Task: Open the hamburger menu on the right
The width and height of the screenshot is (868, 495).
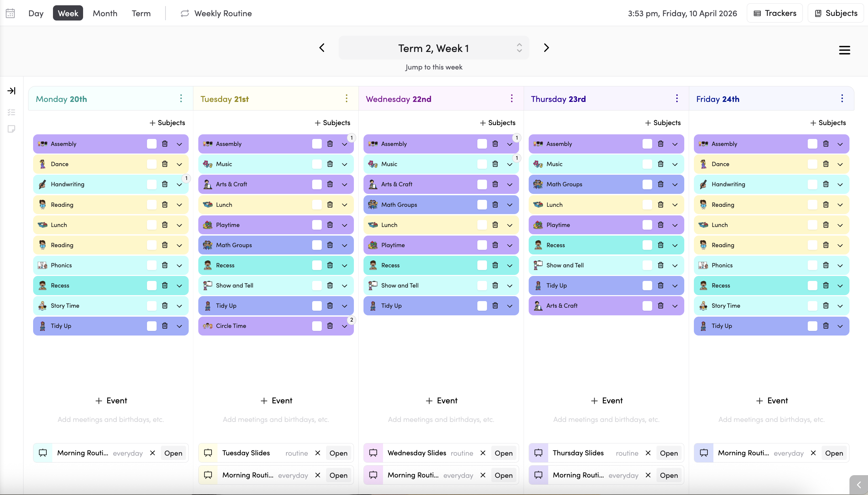Action: (844, 50)
